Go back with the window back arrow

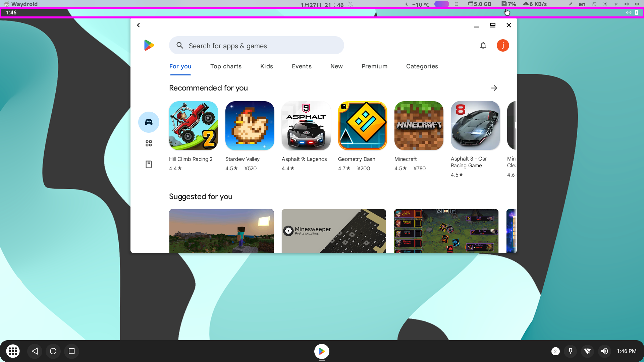pyautogui.click(x=139, y=25)
